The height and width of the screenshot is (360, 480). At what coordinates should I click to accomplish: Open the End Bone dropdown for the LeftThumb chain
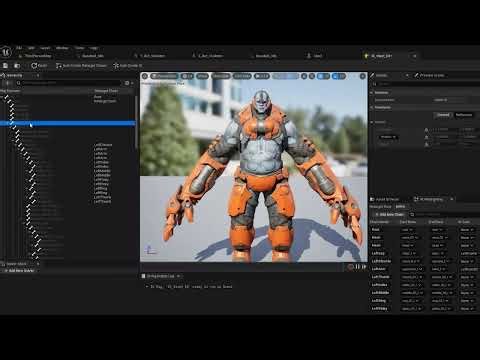click(x=442, y=277)
